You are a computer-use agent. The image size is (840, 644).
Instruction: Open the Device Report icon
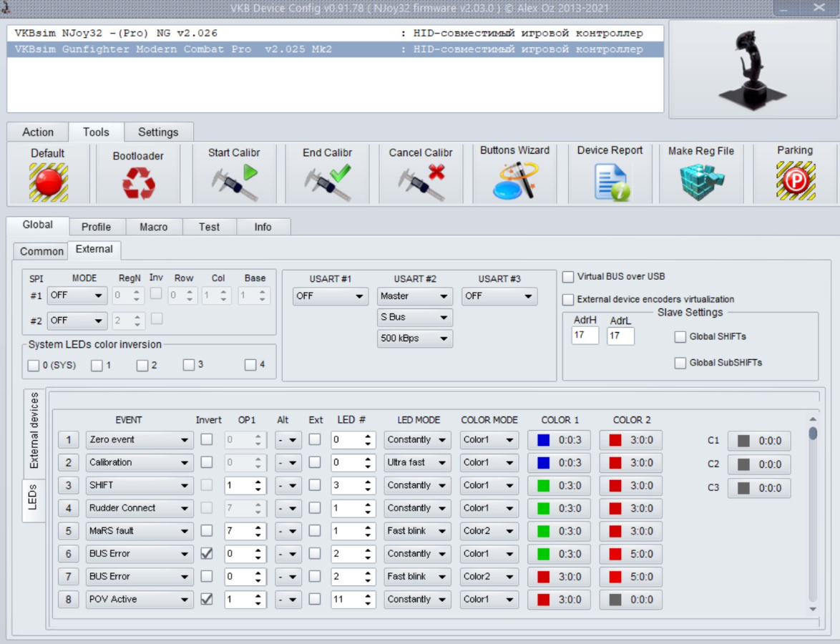[x=610, y=182]
